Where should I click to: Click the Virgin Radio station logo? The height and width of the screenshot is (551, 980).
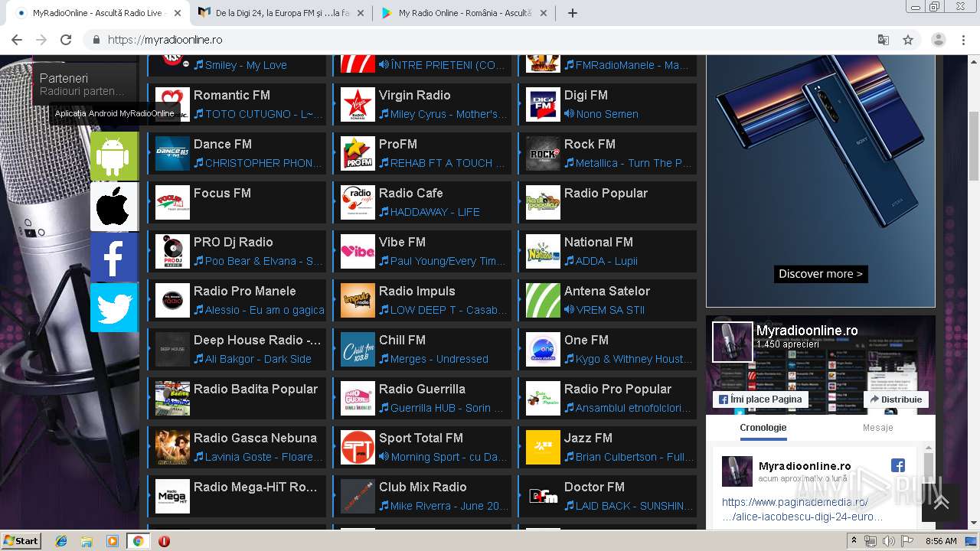[x=358, y=104]
